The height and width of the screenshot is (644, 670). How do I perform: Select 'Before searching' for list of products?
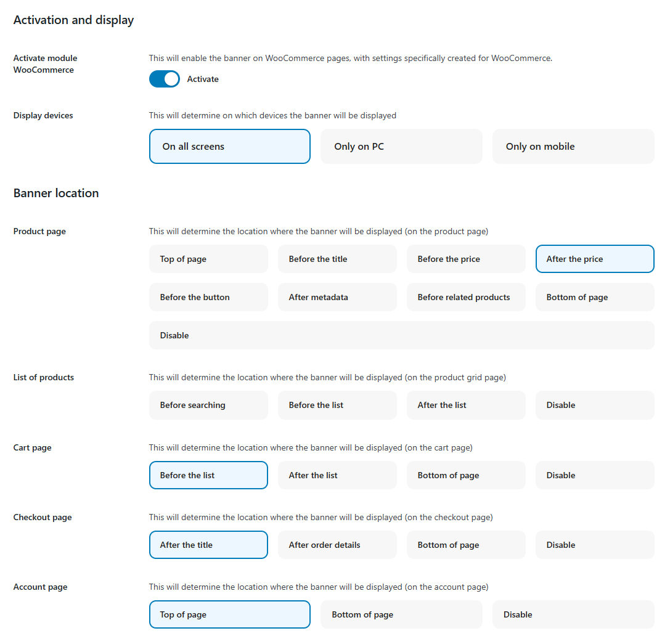pos(208,405)
